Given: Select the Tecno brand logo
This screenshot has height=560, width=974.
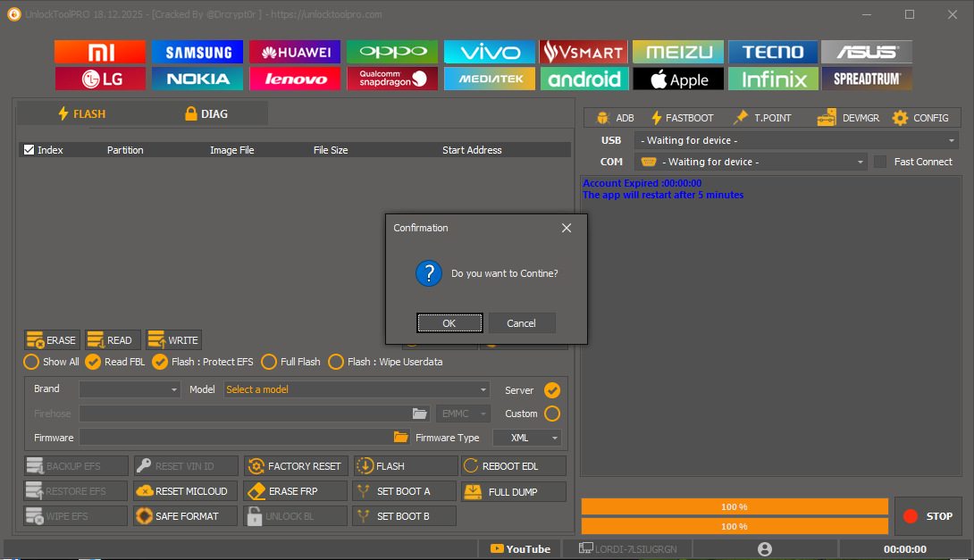Looking at the screenshot, I should click(x=773, y=52).
